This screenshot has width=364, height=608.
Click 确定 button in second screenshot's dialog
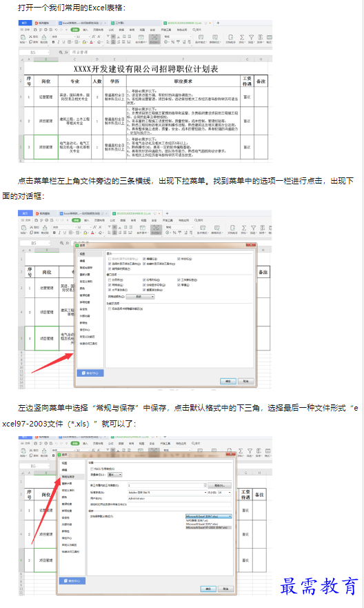tap(228, 381)
